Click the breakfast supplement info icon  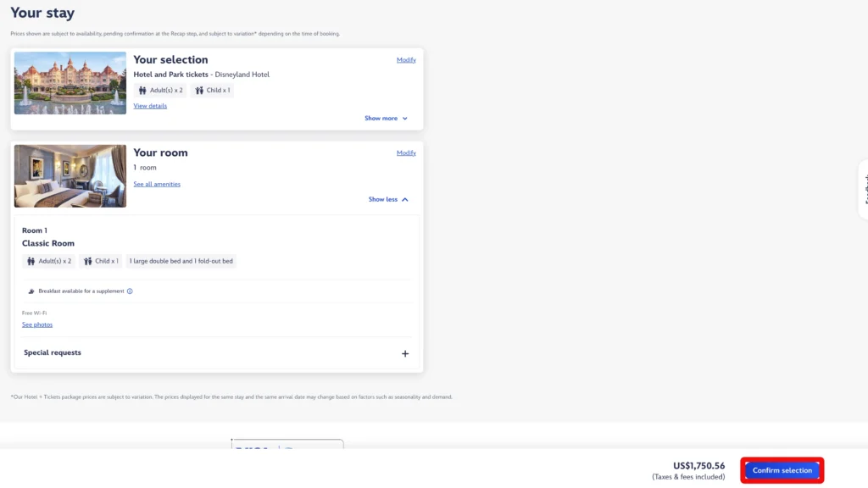(130, 291)
